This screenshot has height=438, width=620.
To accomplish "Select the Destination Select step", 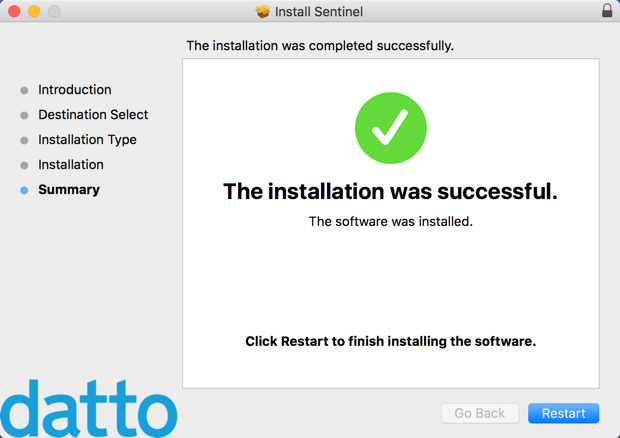I will click(93, 115).
